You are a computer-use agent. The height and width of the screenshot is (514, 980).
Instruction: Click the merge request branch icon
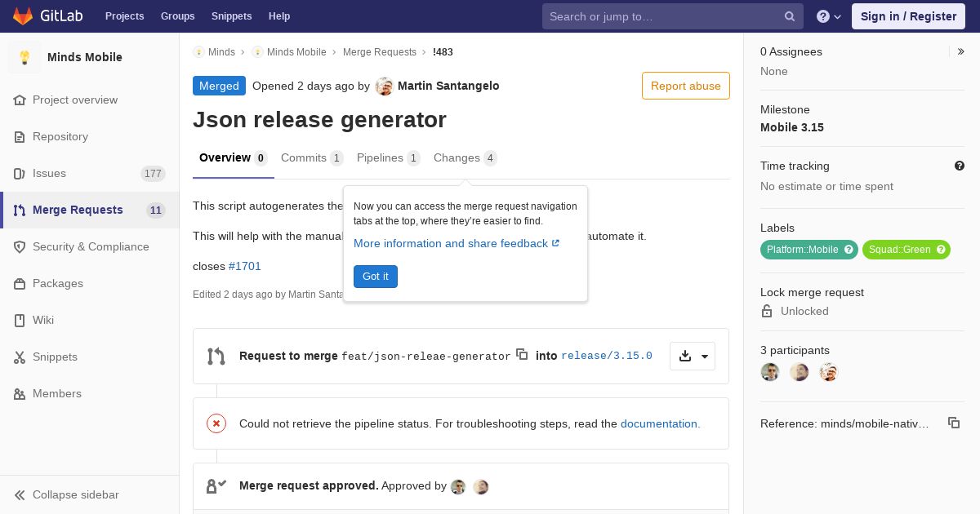click(216, 356)
